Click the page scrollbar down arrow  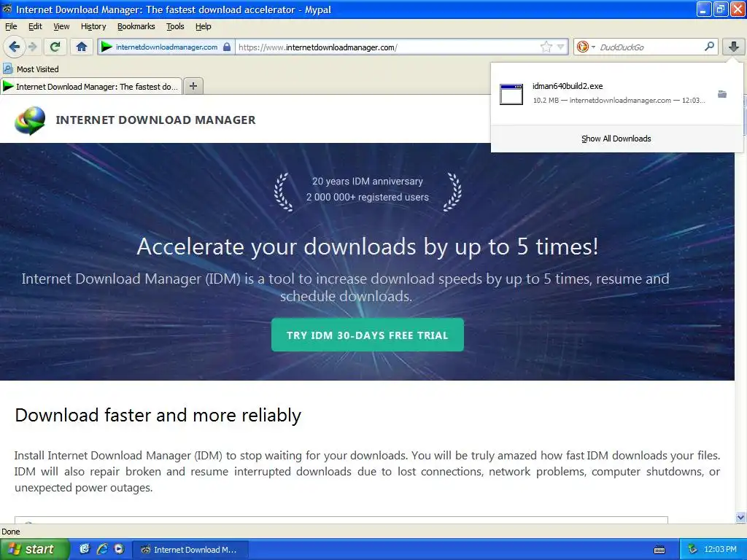[740, 517]
